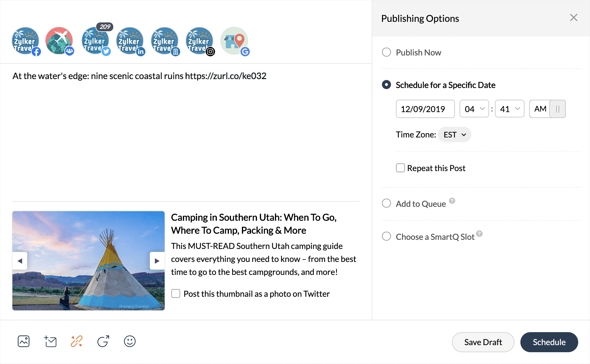
Task: Click the next thumbnail arrow on preview image
Action: 157,261
